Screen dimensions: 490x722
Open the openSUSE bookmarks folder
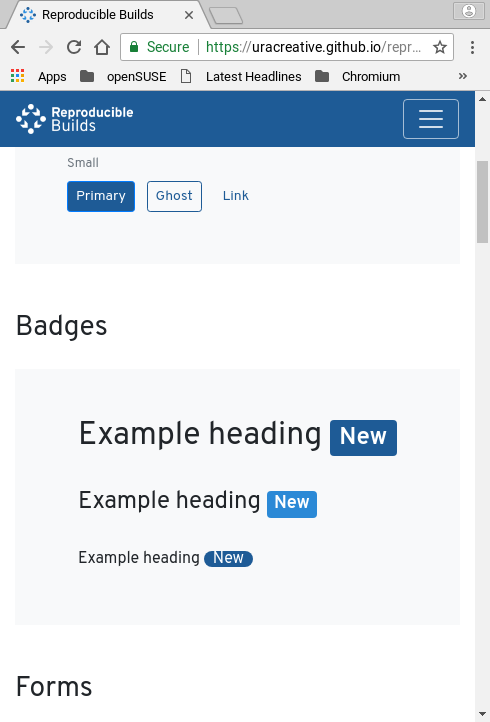pyautogui.click(x=123, y=76)
